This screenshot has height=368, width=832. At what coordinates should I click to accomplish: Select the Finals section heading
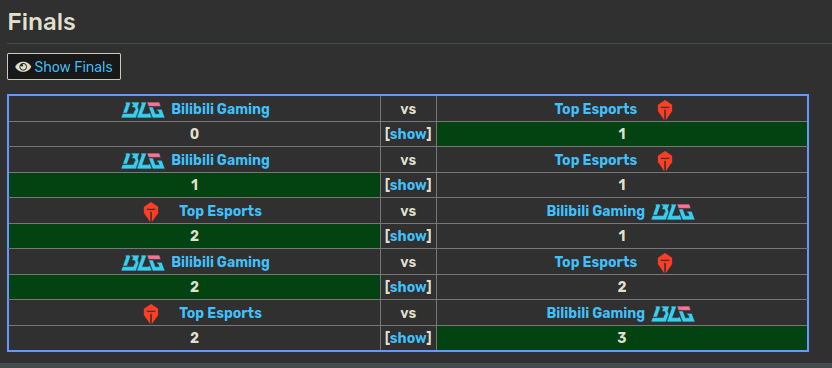(x=41, y=22)
